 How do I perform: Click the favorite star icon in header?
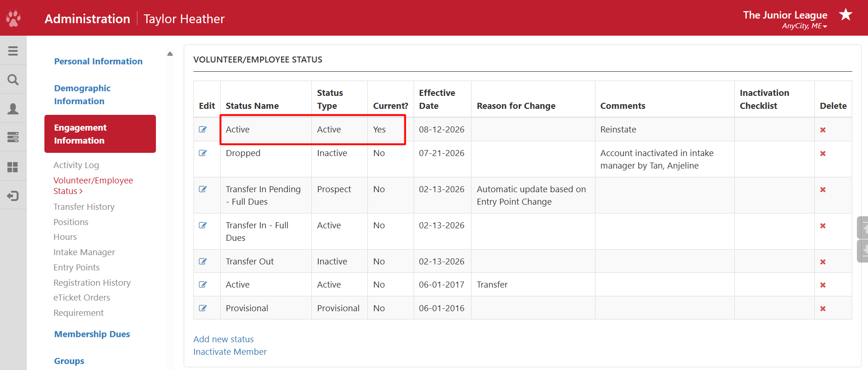point(846,15)
